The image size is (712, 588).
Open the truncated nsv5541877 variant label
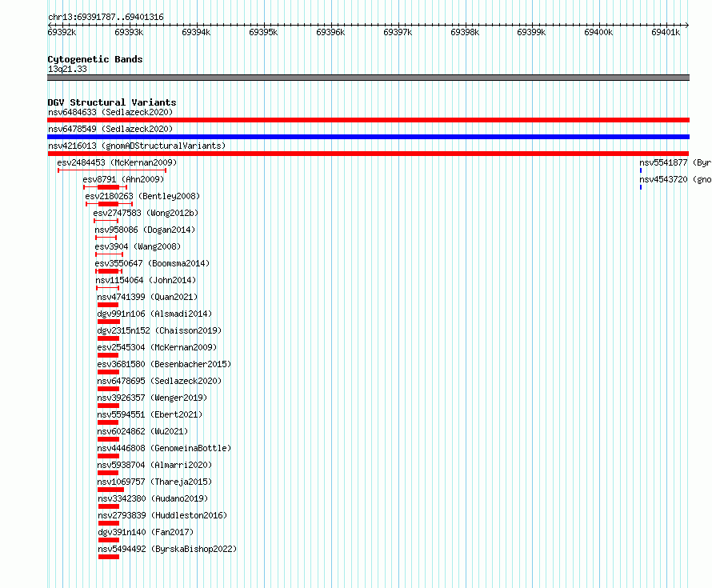675,162
